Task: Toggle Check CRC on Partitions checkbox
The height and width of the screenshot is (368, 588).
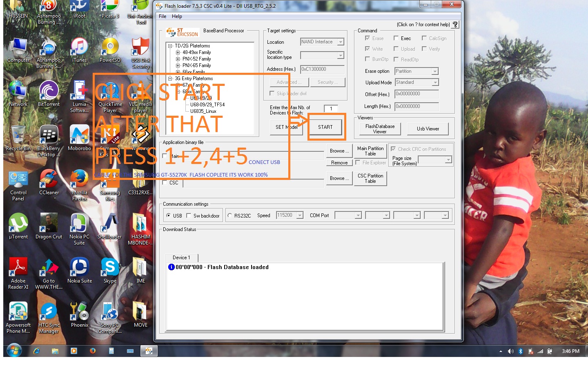Action: pos(393,149)
